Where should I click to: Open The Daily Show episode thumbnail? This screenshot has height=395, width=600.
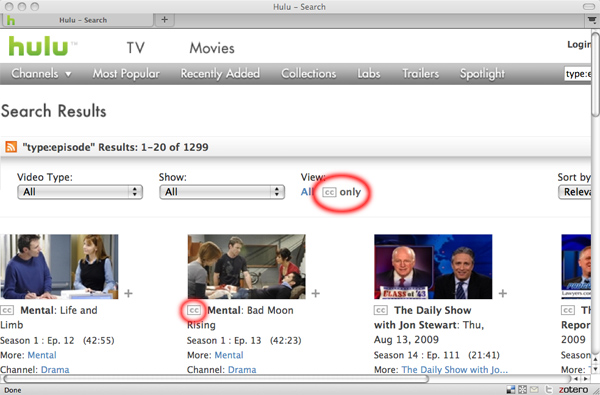(433, 267)
